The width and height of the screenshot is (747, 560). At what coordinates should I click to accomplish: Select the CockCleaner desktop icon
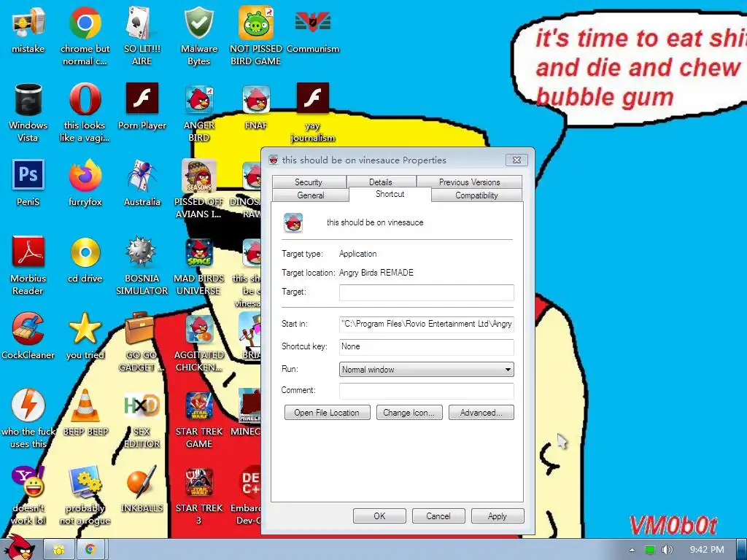28,336
